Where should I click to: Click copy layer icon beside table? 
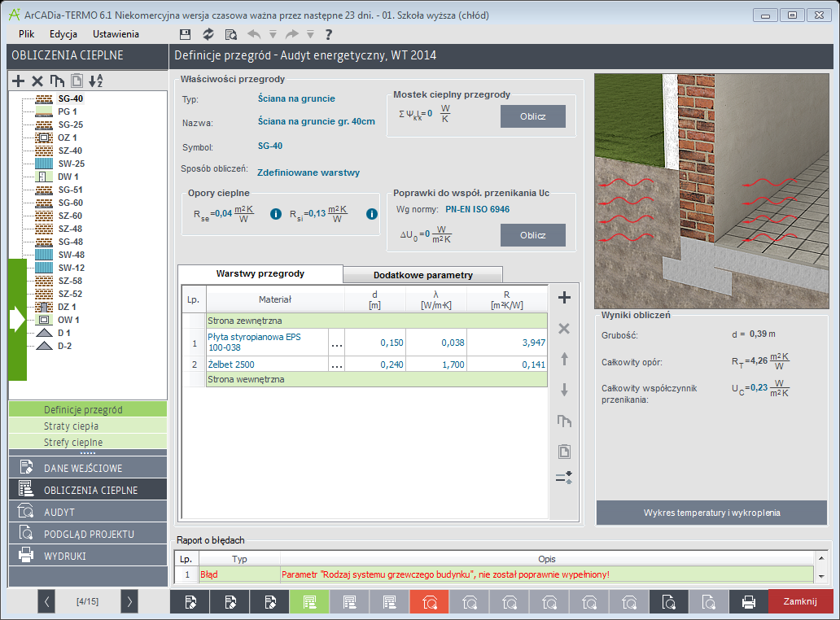pos(564,421)
